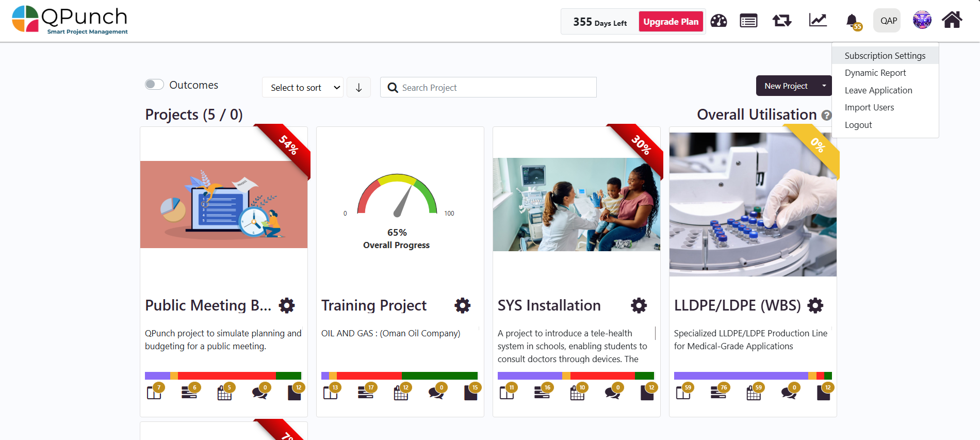
Task: Open settings gear for SYS Installation
Action: click(x=639, y=305)
